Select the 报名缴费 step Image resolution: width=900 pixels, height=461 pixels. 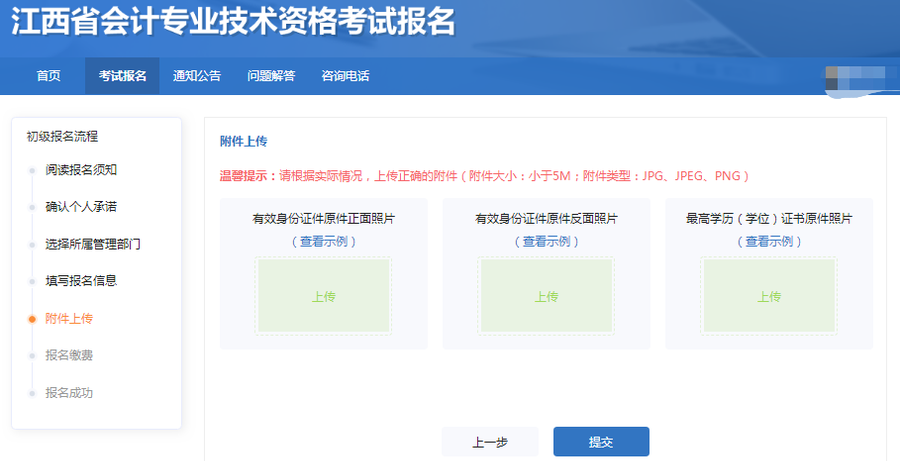(x=69, y=355)
